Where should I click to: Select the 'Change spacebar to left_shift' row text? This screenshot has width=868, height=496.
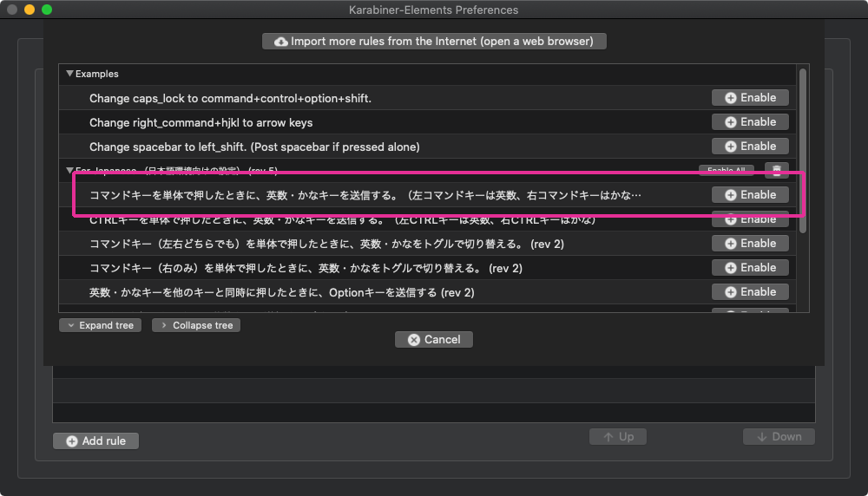coord(254,147)
